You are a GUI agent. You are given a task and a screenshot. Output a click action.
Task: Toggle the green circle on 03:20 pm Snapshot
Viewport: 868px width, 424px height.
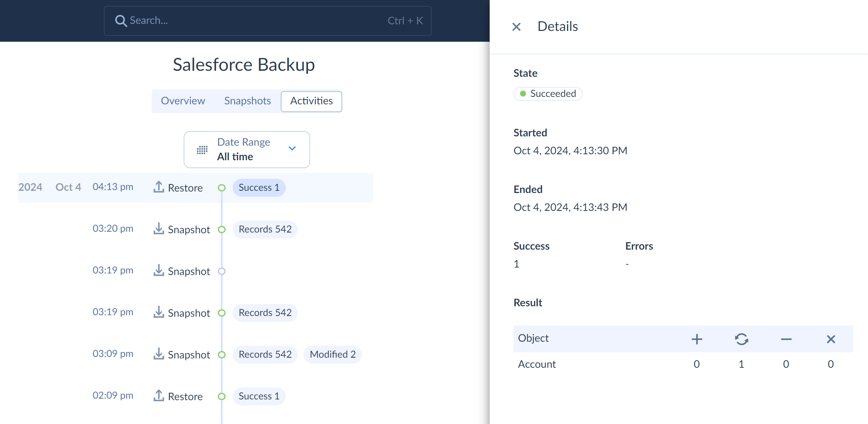click(x=222, y=229)
